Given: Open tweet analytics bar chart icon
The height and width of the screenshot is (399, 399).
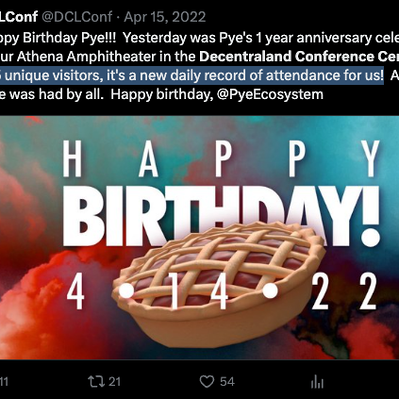Looking at the screenshot, I should [317, 382].
